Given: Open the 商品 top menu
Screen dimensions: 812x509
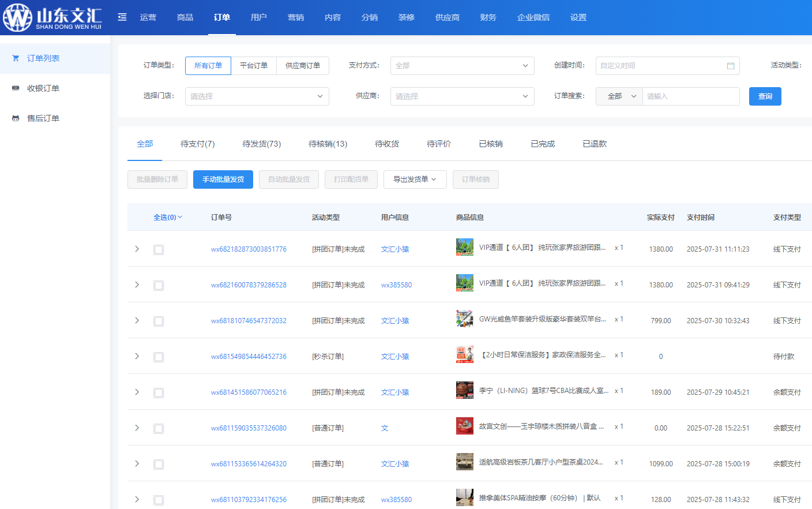Looking at the screenshot, I should [x=185, y=17].
